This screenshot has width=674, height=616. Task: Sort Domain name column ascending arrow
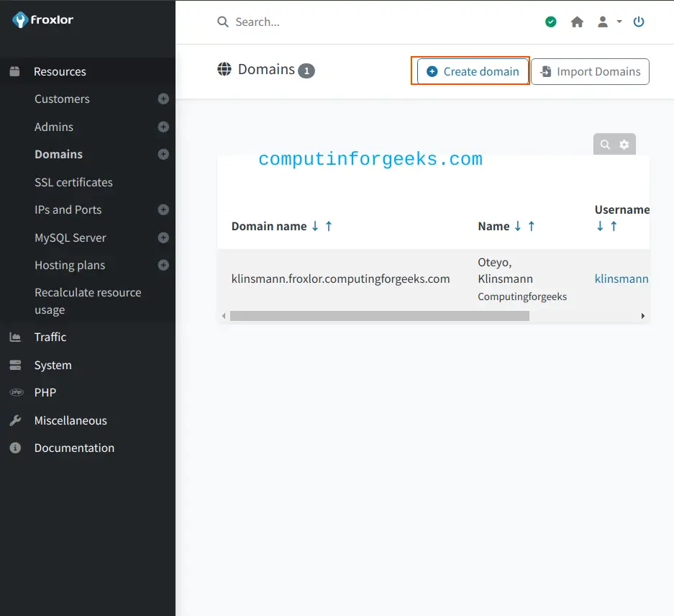pyautogui.click(x=329, y=226)
